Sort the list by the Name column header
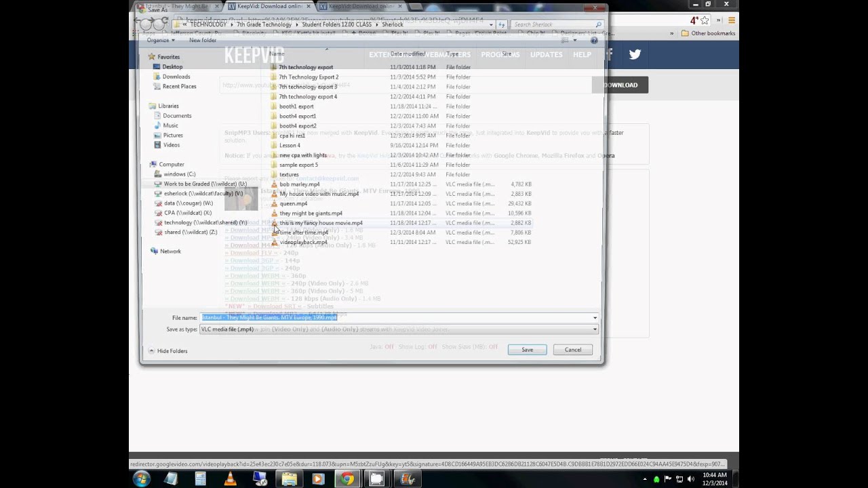The width and height of the screenshot is (868, 488). tap(277, 54)
